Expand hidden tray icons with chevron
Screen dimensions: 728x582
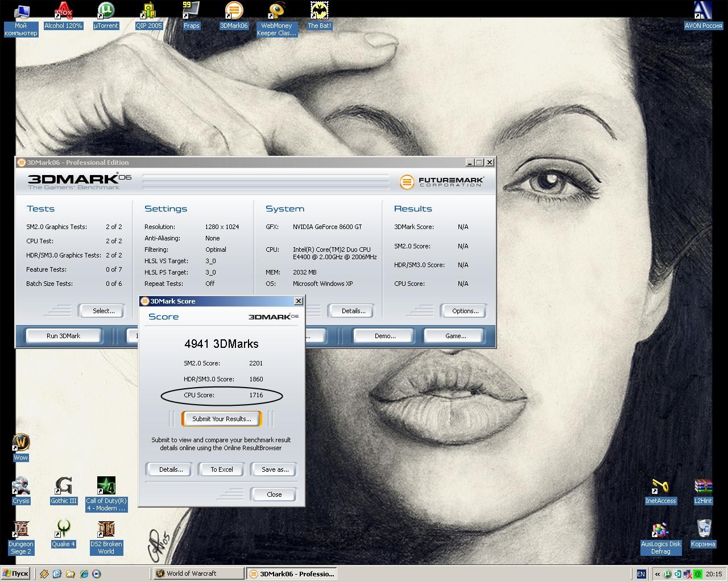pyautogui.click(x=657, y=574)
